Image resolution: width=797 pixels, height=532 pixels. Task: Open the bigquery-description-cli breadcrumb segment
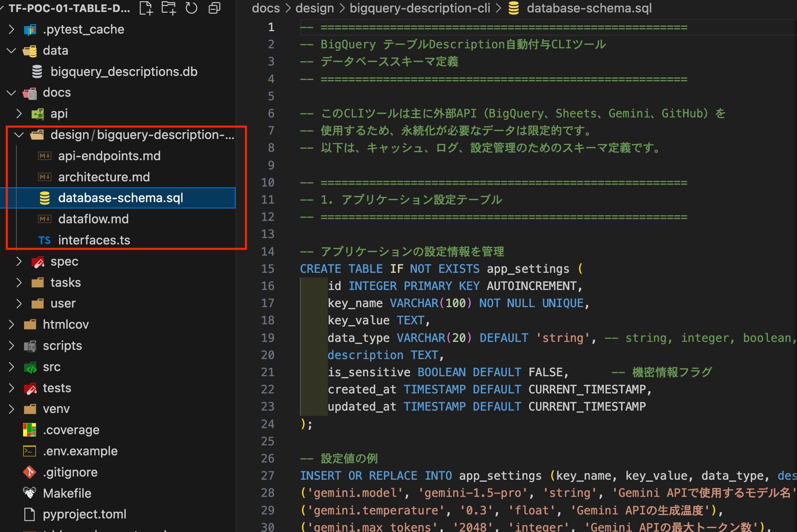[420, 8]
